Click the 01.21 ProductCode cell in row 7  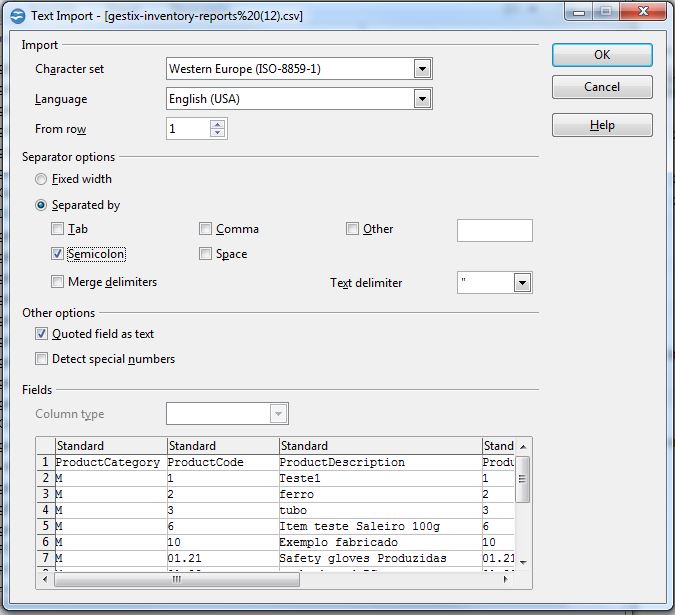pos(223,559)
